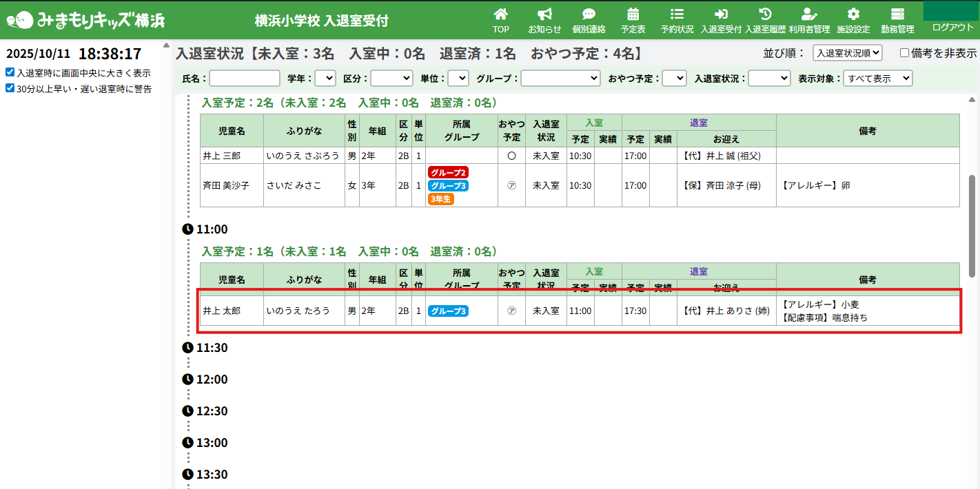This screenshot has width=980, height=489.
Task: Open 予約状況 list icon
Action: (x=677, y=14)
